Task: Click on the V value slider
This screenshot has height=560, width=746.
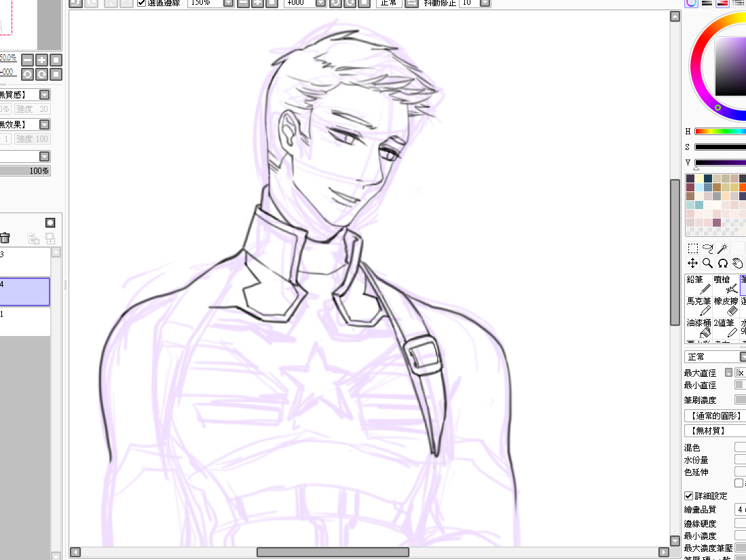Action: point(720,163)
